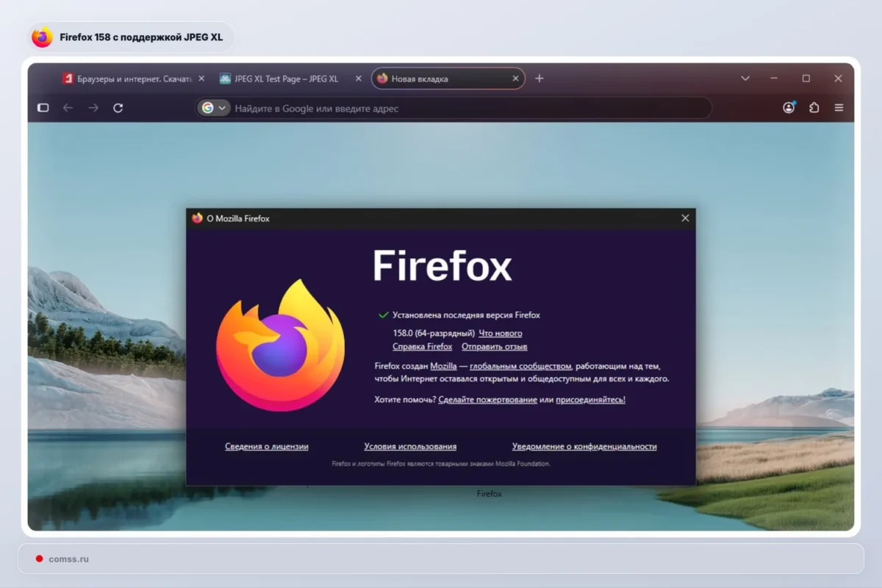The image size is (882, 588).
Task: Go back with the left arrow
Action: pyautogui.click(x=68, y=108)
